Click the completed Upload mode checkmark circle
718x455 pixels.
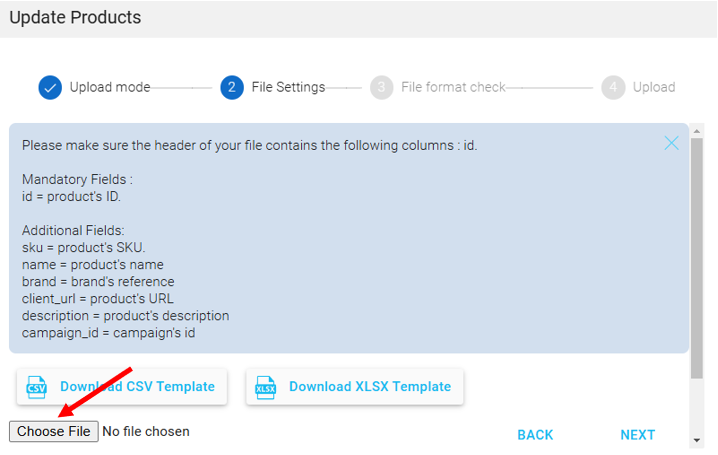click(x=50, y=87)
